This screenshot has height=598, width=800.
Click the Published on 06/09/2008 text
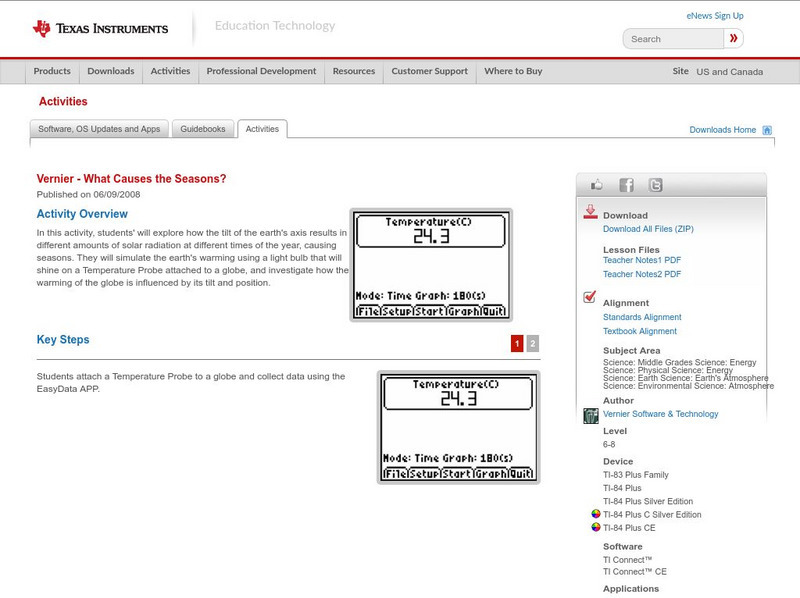[88, 194]
